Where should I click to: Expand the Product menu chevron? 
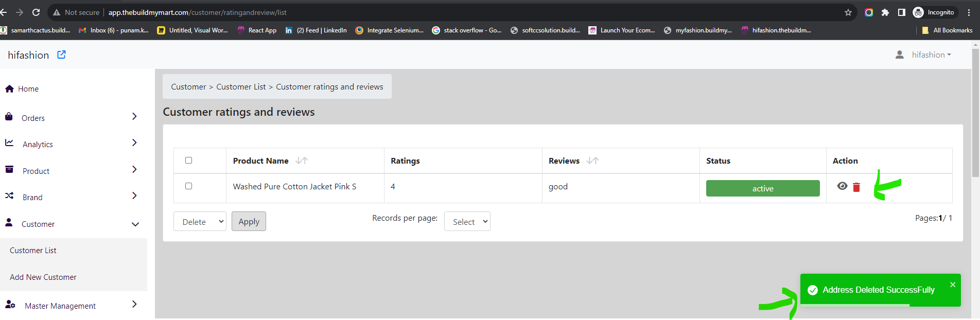134,169
